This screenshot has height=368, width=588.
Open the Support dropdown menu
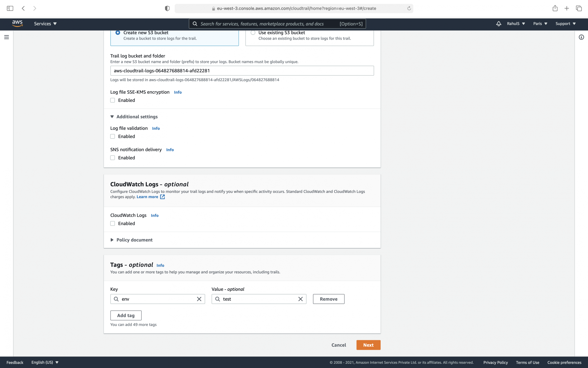coord(565,24)
